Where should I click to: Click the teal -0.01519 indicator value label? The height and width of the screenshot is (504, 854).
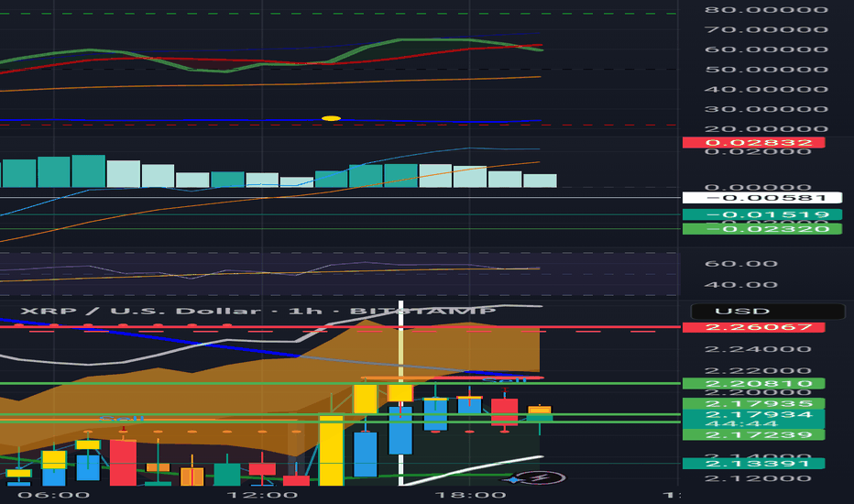click(x=762, y=214)
